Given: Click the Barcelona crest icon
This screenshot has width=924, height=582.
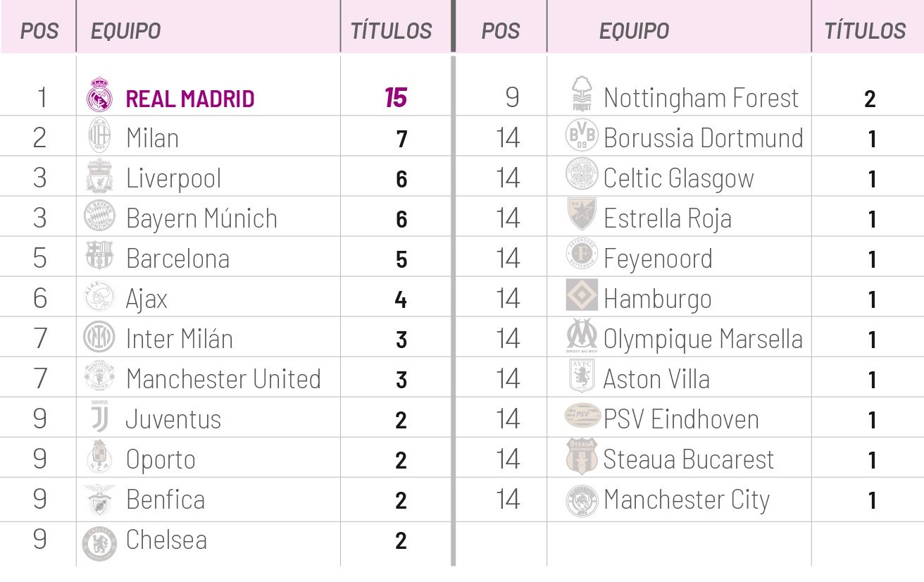Looking at the screenshot, I should (x=99, y=257).
